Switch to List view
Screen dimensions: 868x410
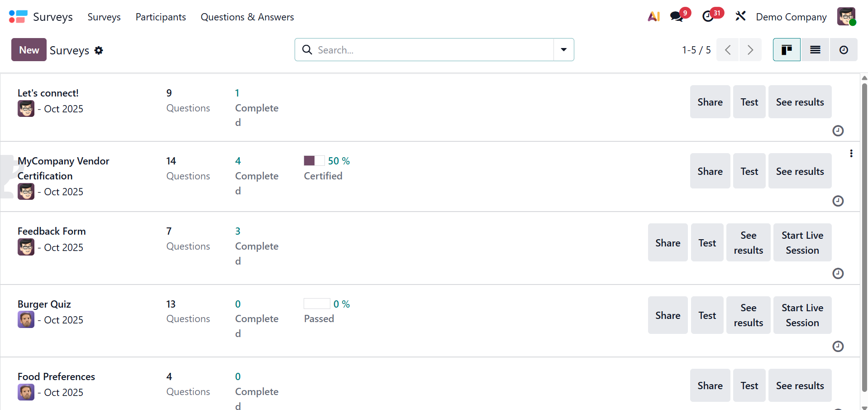click(x=815, y=50)
